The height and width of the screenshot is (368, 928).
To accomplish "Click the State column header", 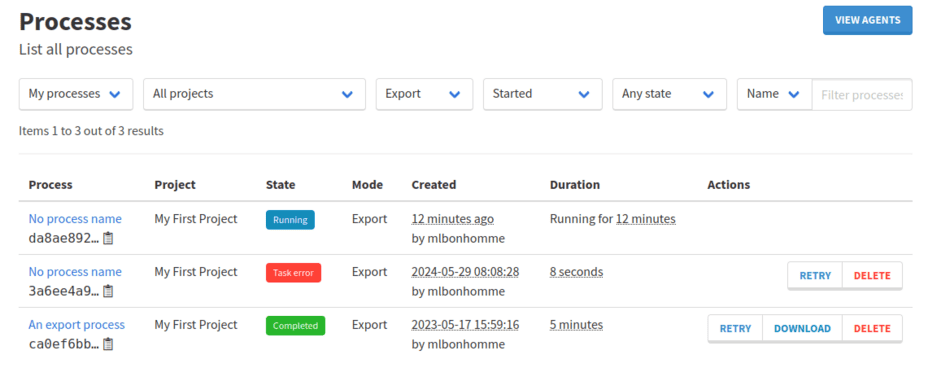I will pyautogui.click(x=281, y=185).
